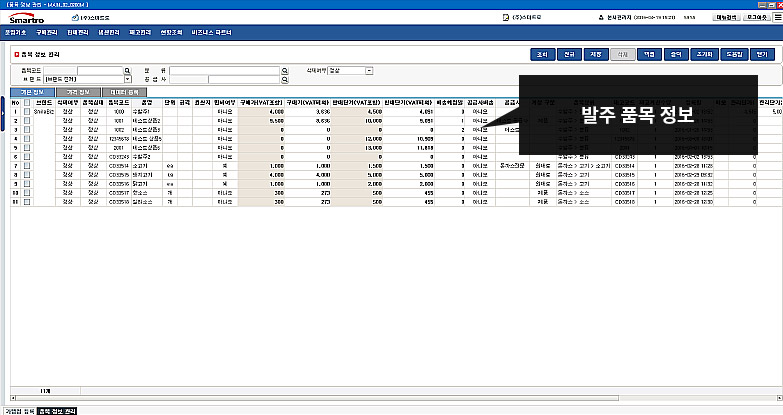Click the document icon beside (주)스마트로 in the header
Image resolution: width=783 pixels, height=415 pixels.
[x=506, y=17]
